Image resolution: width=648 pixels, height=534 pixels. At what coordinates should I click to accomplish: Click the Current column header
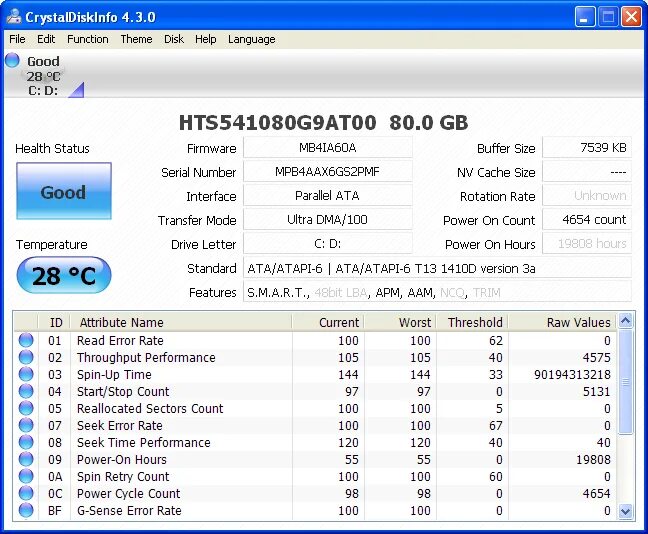click(x=328, y=322)
